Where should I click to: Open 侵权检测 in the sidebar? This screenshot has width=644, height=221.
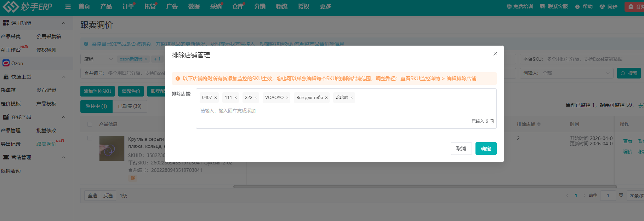coord(46,50)
